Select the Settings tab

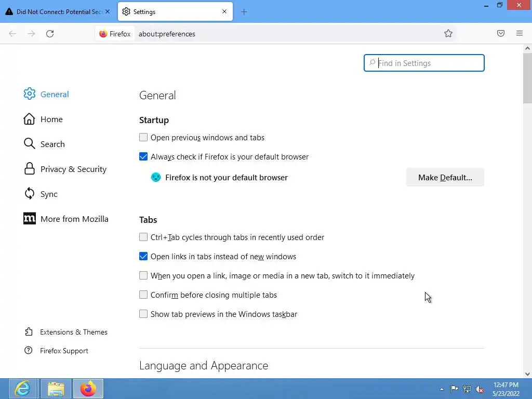pos(175,12)
